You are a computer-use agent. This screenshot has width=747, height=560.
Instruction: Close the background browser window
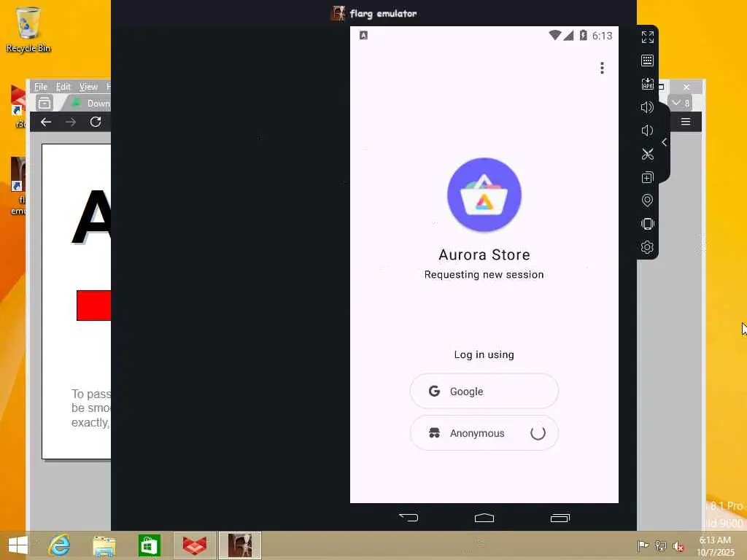click(x=686, y=87)
